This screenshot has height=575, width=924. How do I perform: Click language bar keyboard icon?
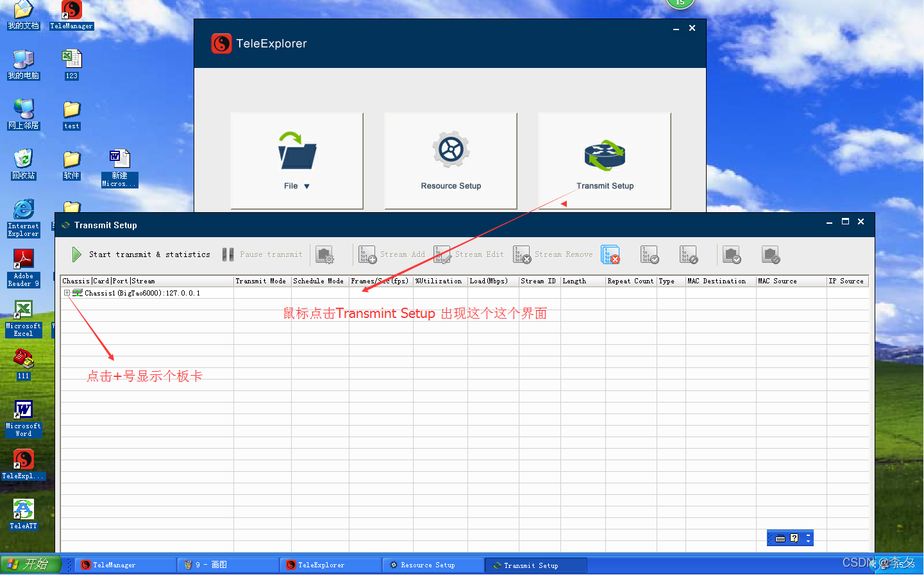pyautogui.click(x=780, y=538)
